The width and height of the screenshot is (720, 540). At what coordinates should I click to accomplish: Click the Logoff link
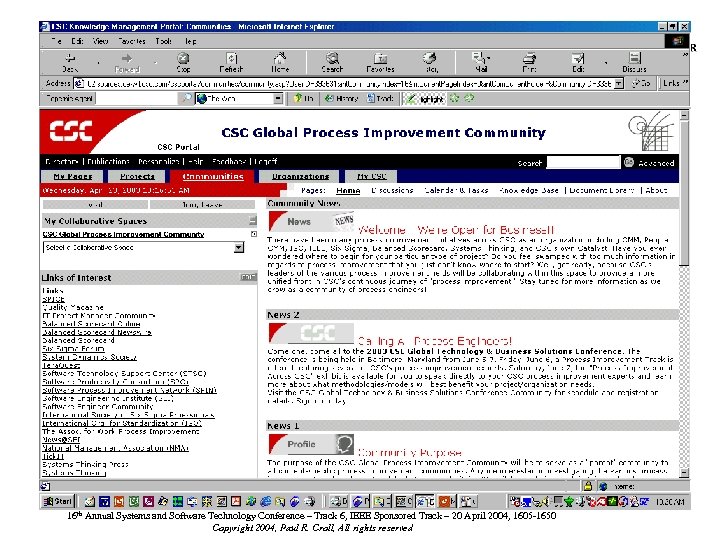[265, 162]
